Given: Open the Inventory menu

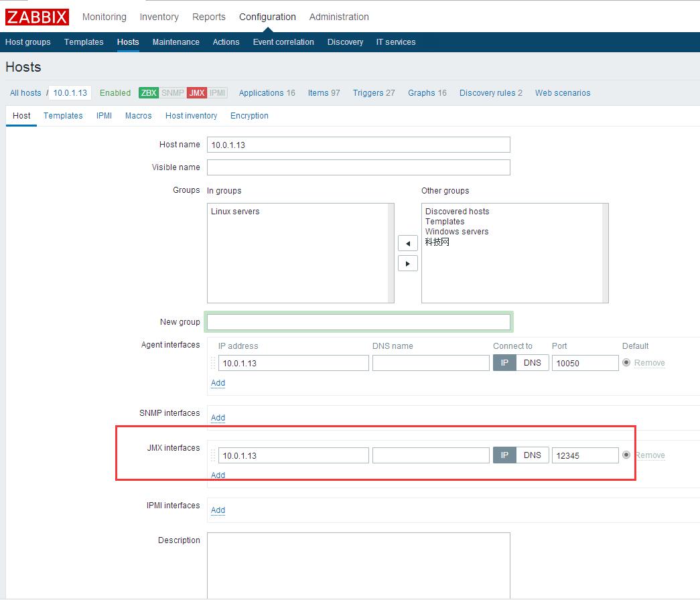Looking at the screenshot, I should point(159,17).
